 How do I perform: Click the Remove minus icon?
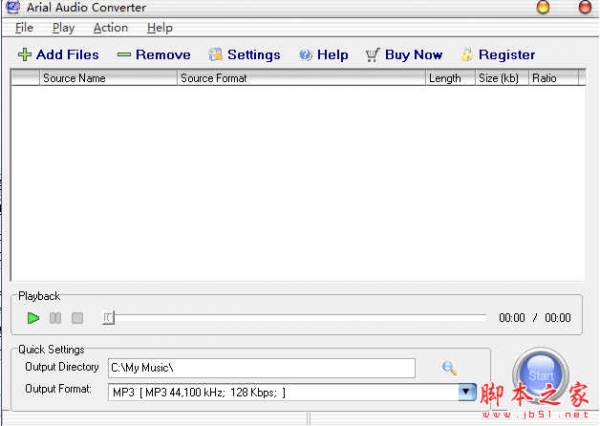124,55
